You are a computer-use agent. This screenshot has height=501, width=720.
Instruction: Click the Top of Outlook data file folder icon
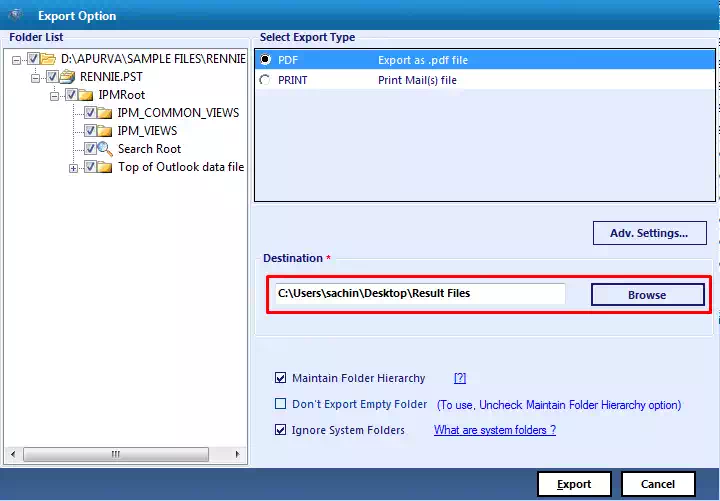[x=105, y=167]
